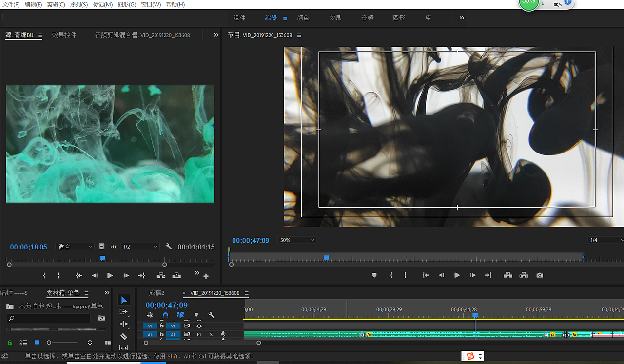Toggle A1 track lock

[x=162, y=334]
